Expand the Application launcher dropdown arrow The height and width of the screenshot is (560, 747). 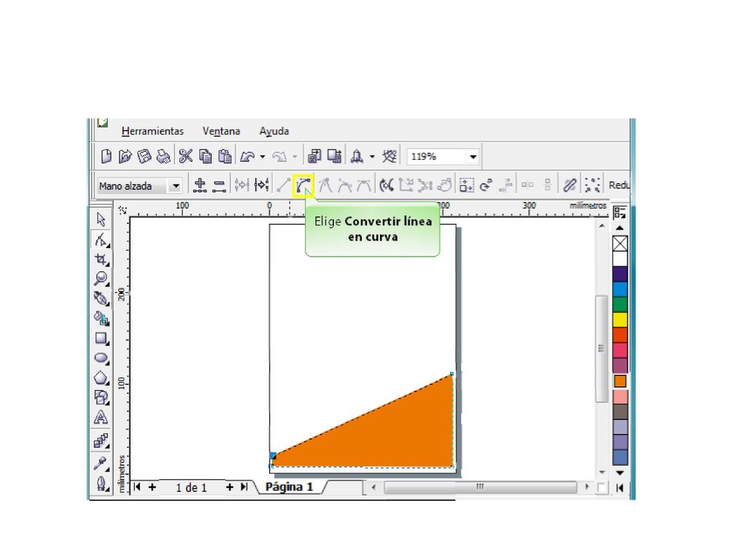(372, 157)
